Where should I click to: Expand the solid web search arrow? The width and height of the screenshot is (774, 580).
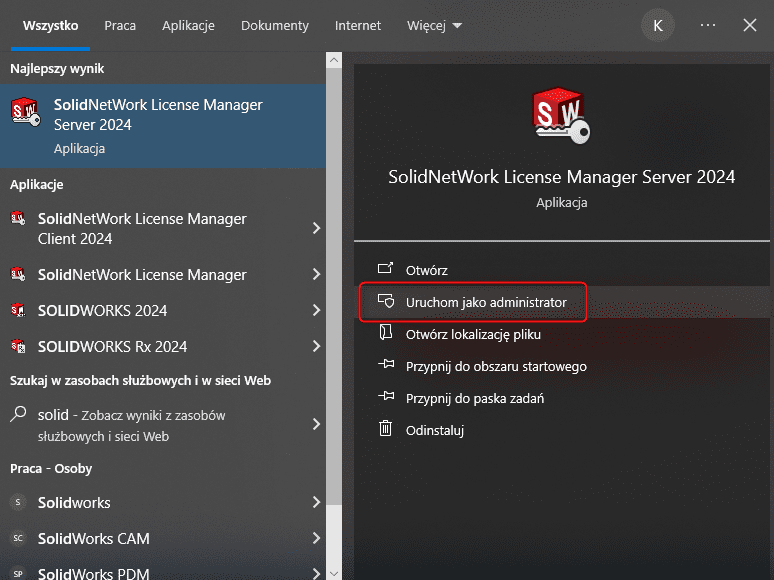[x=316, y=424]
